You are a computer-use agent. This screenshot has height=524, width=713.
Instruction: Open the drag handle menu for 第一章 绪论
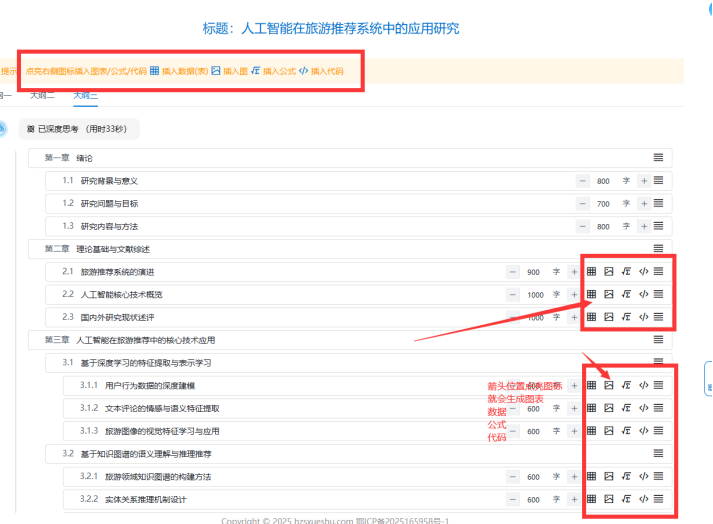pyautogui.click(x=658, y=158)
